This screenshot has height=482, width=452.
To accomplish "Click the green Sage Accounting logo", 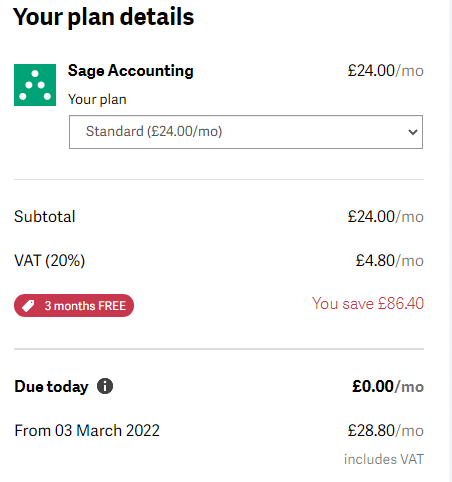I will (x=35, y=85).
